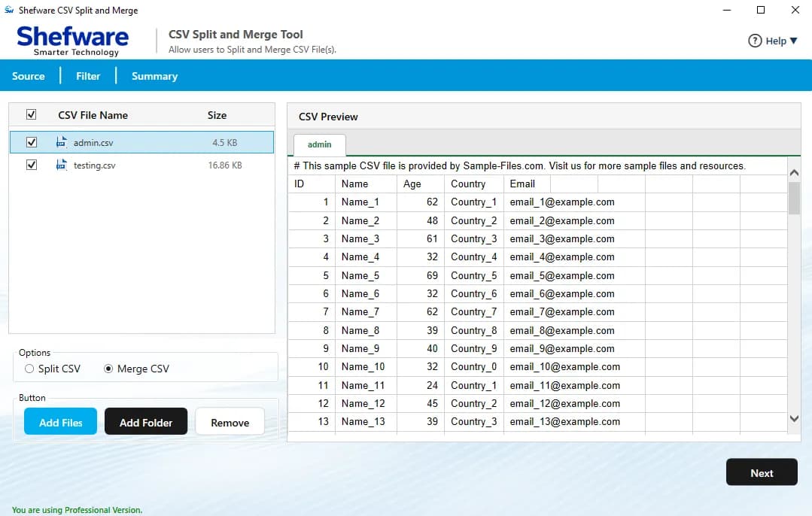Click the admin.csv file icon
Viewport: 812px width, 516px height.
[61, 142]
